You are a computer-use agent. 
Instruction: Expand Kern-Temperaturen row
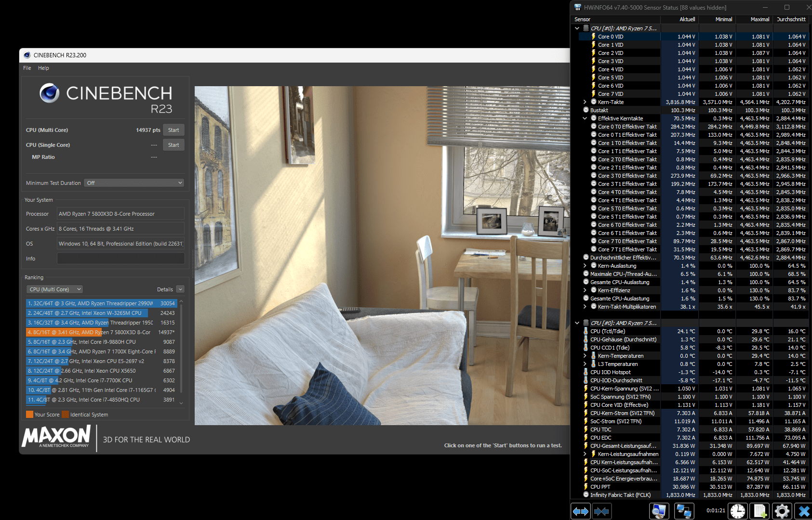coord(585,356)
